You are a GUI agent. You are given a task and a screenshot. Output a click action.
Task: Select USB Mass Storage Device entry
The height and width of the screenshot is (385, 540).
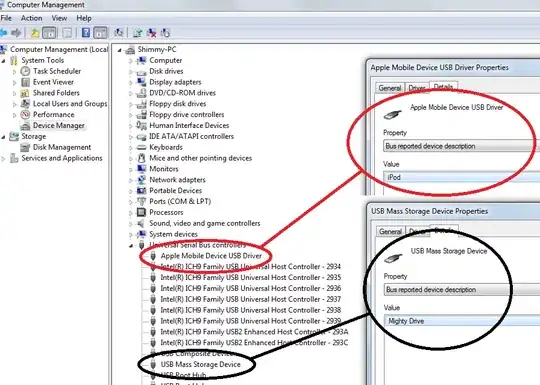(200, 364)
